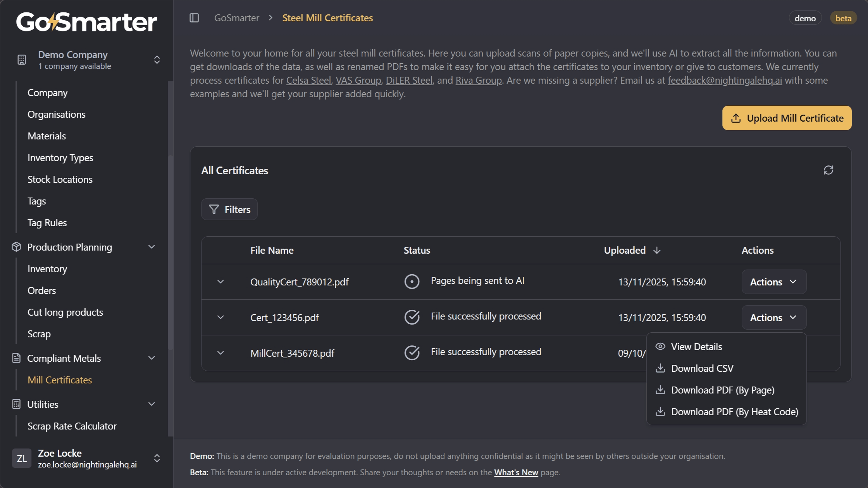Click MillCert_345678.pdf processed check icon

coord(412,353)
